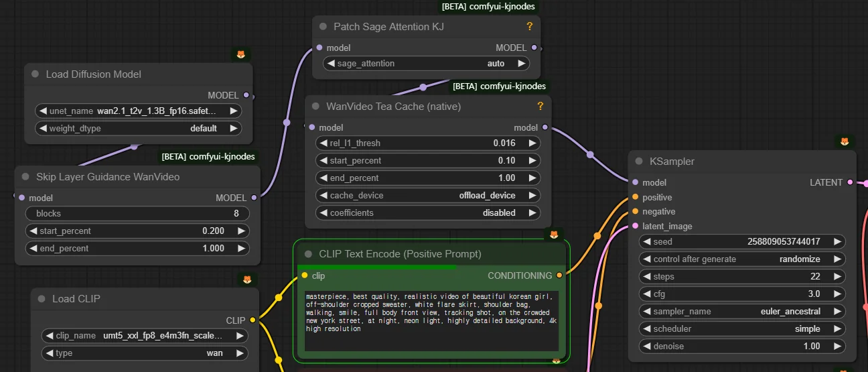Decrease Tea Cache end_percent value arrow
The height and width of the screenshot is (372, 868).
pos(323,178)
